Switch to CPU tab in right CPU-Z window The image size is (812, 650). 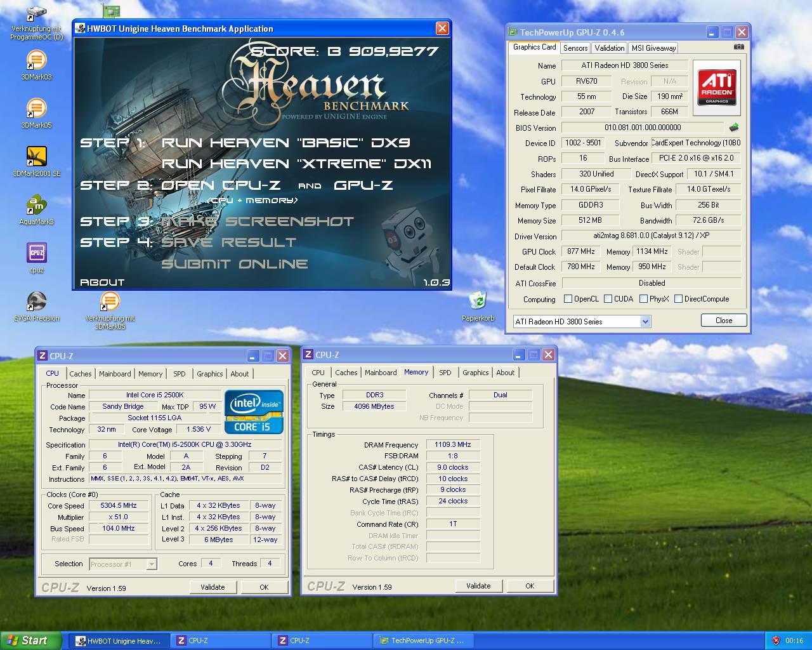318,373
